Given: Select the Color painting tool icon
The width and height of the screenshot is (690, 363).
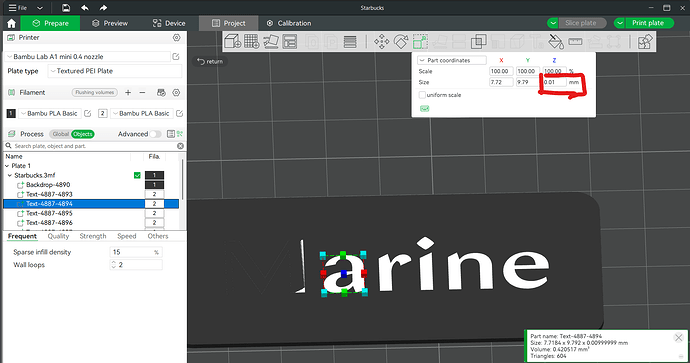Looking at the screenshot, I should click(x=556, y=42).
